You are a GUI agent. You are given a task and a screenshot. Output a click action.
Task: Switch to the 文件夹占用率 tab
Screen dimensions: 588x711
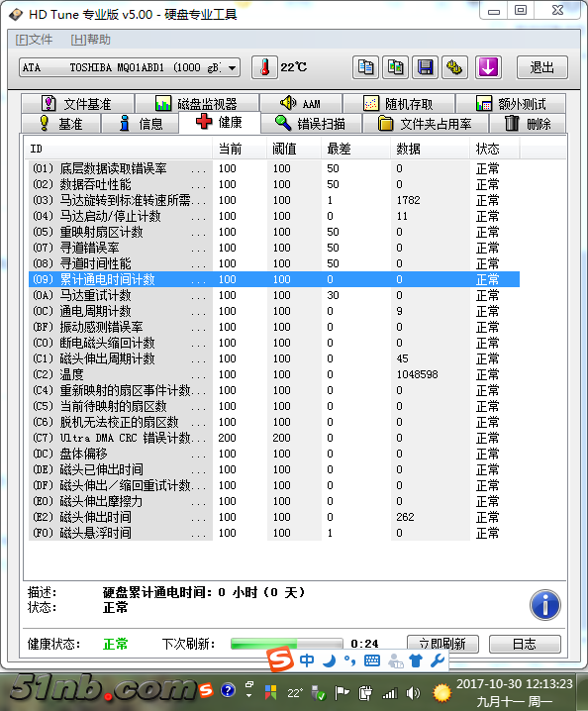[x=426, y=124]
